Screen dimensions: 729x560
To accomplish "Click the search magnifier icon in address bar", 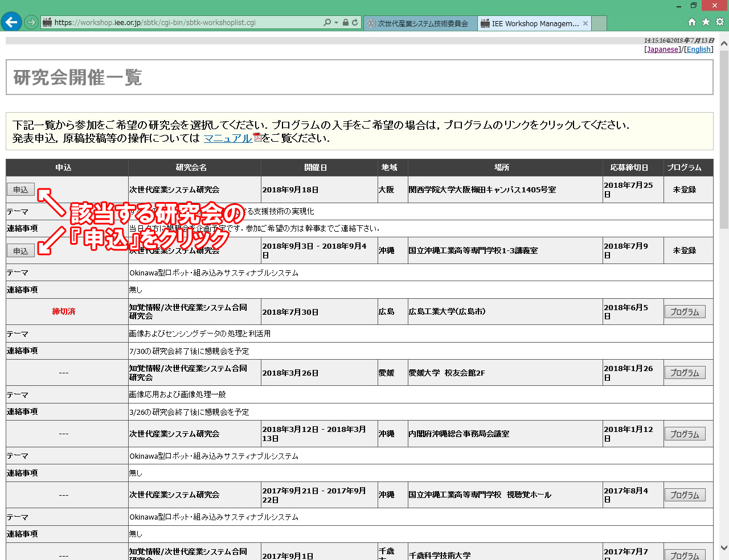I will pyautogui.click(x=327, y=23).
